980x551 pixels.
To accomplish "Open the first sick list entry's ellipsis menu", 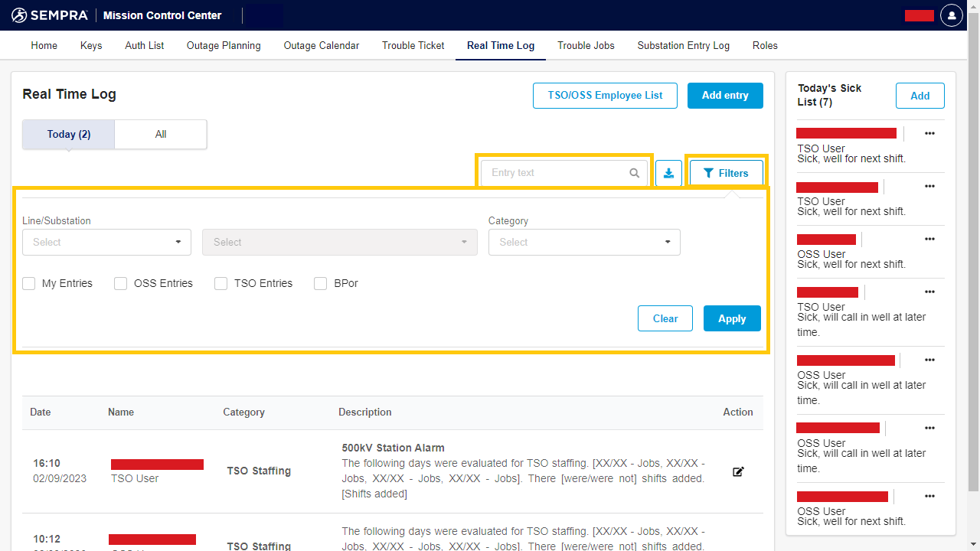I will 929,133.
